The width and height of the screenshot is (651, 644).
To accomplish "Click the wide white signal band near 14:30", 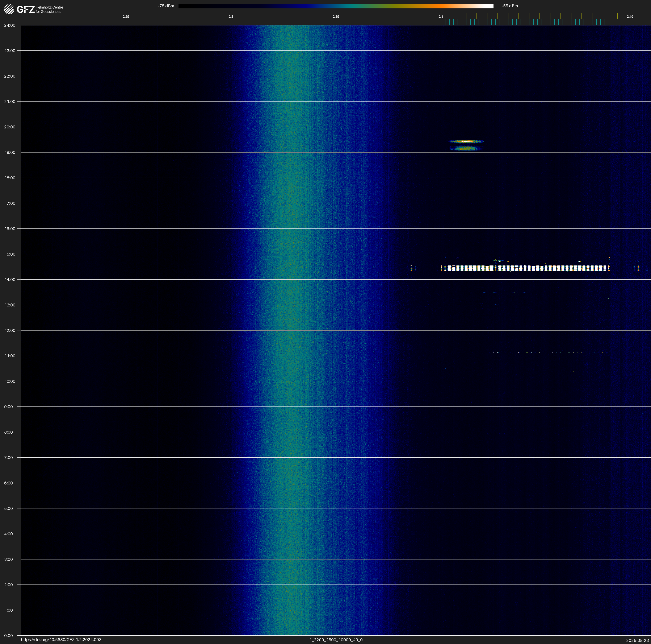I will [x=526, y=268].
